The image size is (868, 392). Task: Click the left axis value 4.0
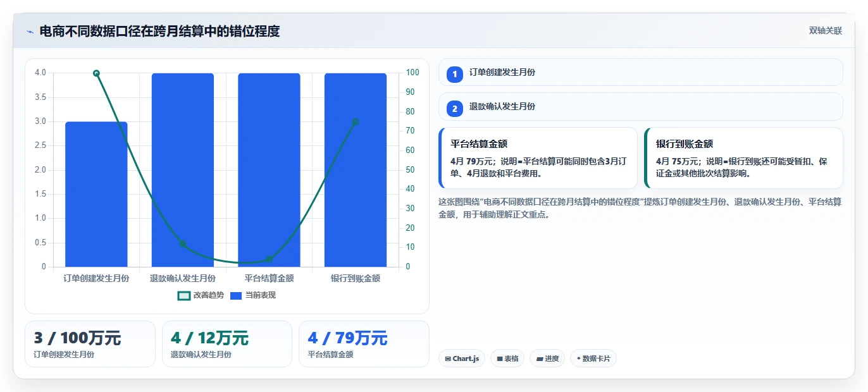coord(40,73)
